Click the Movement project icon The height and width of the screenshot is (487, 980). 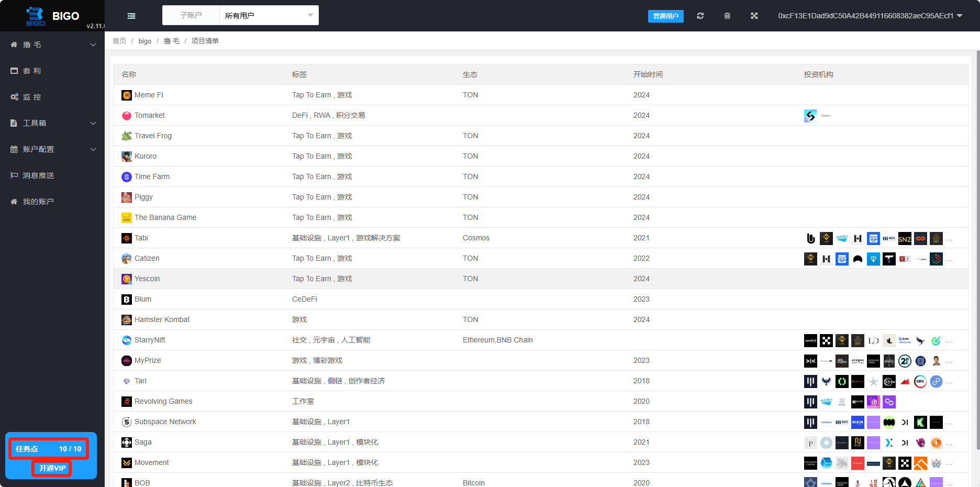[127, 463]
